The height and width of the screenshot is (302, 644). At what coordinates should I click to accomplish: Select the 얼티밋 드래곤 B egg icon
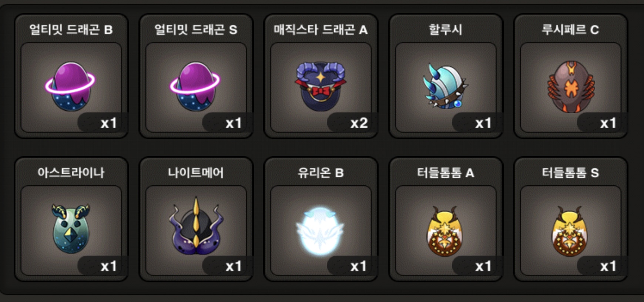[70, 86]
